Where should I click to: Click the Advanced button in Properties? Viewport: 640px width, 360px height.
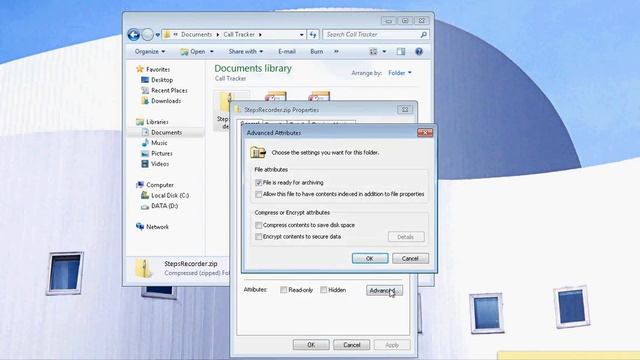click(384, 290)
